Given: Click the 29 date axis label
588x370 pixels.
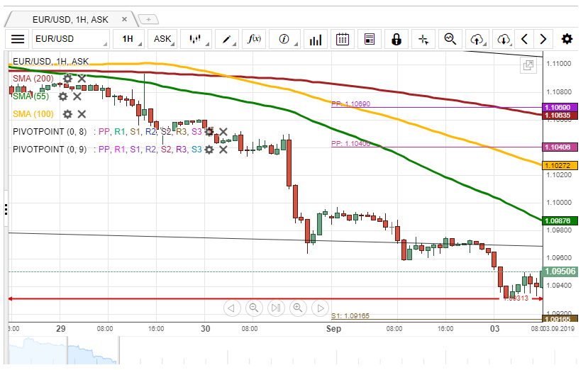Looking at the screenshot, I should coord(61,329).
